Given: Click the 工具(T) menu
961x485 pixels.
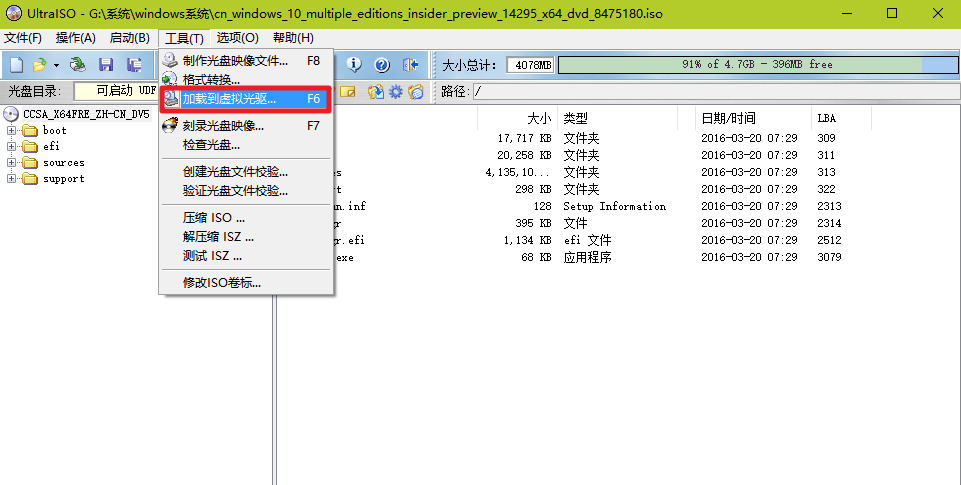Looking at the screenshot, I should pyautogui.click(x=184, y=38).
